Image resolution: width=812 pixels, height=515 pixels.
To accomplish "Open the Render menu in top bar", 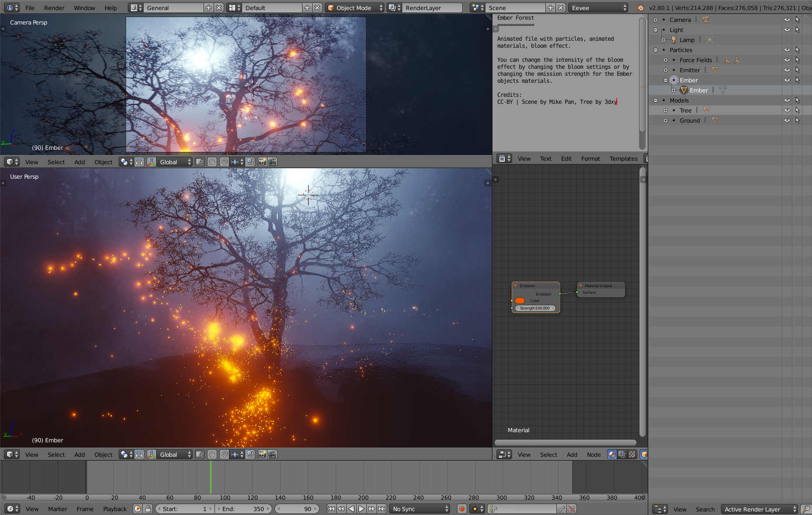I will (x=54, y=8).
